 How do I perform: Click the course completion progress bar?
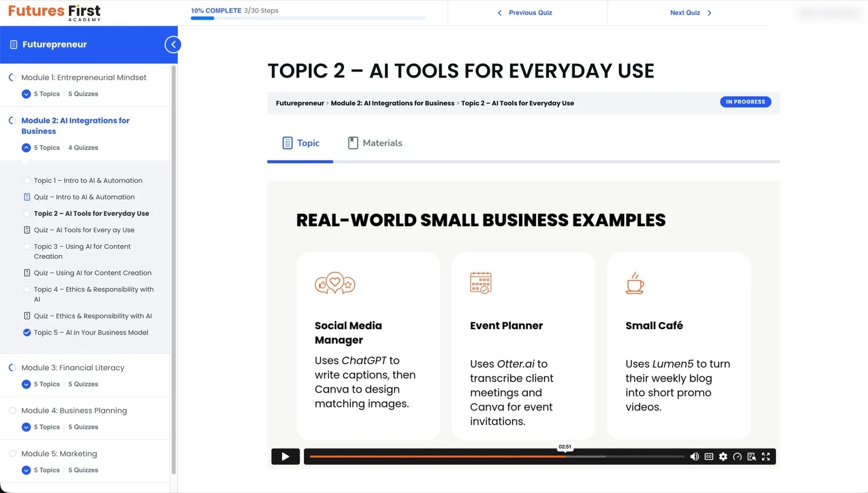pyautogui.click(x=308, y=18)
